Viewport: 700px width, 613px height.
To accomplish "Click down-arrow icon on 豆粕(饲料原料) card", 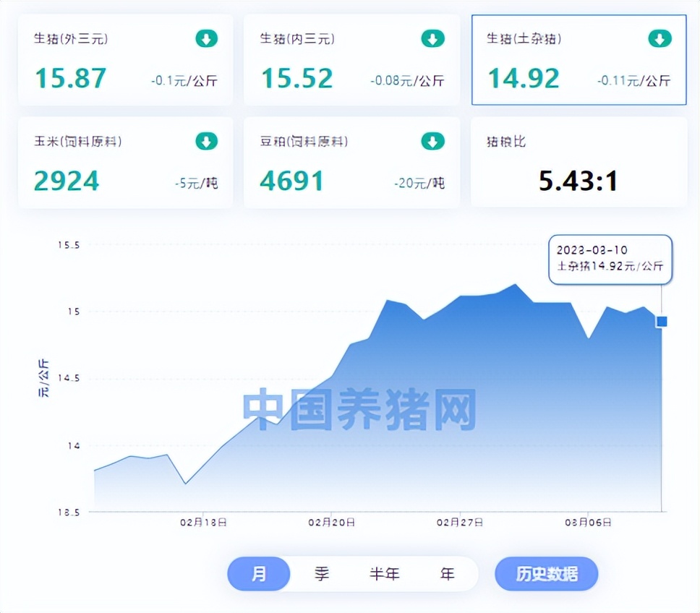I will pyautogui.click(x=433, y=141).
